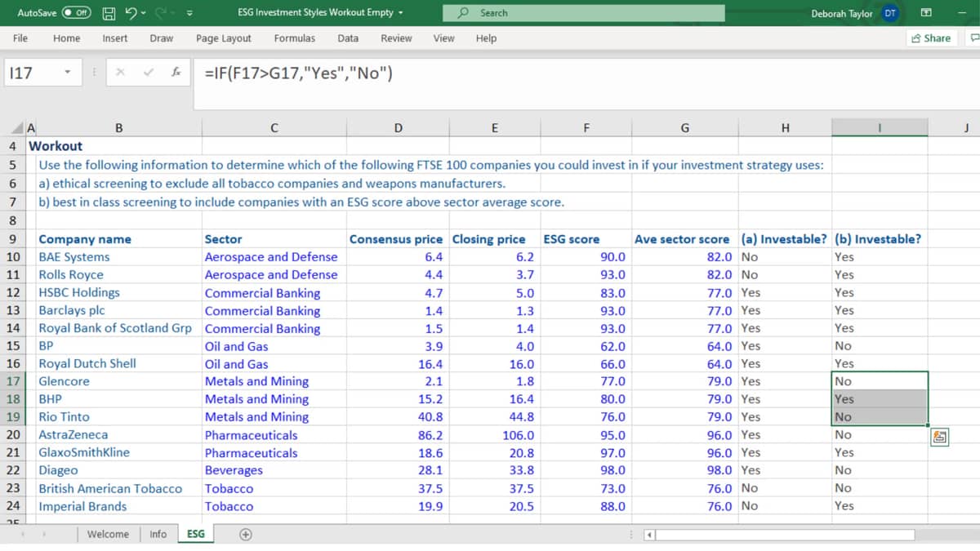Select the Data ribbon tab
Viewport: 980px width, 551px height.
click(348, 38)
